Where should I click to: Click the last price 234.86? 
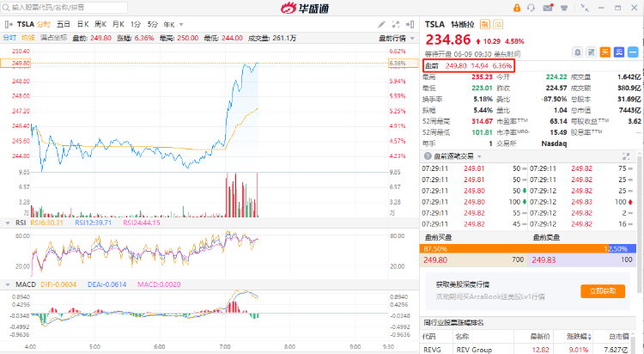[448, 40]
